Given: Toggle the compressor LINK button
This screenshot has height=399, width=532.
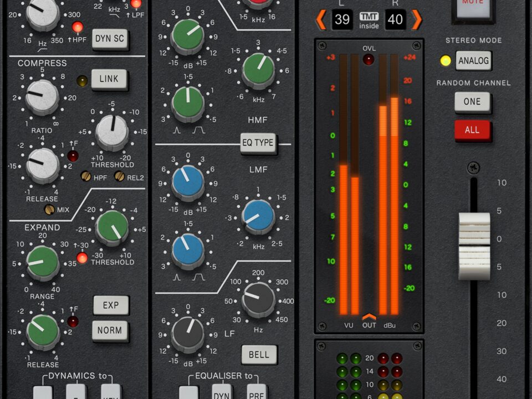Looking at the screenshot, I should [x=109, y=79].
